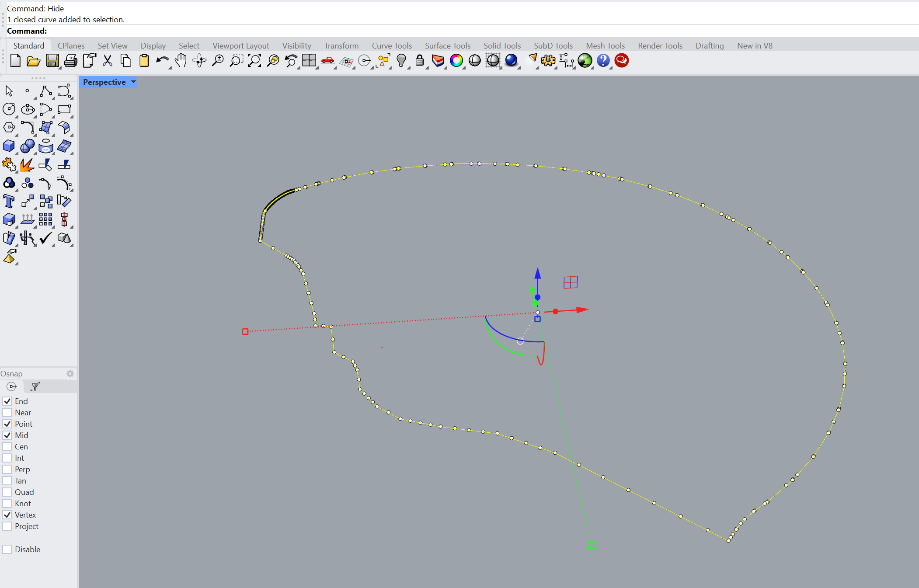Click the Undo arrow icon
This screenshot has width=919, height=588.
pyautogui.click(x=162, y=61)
